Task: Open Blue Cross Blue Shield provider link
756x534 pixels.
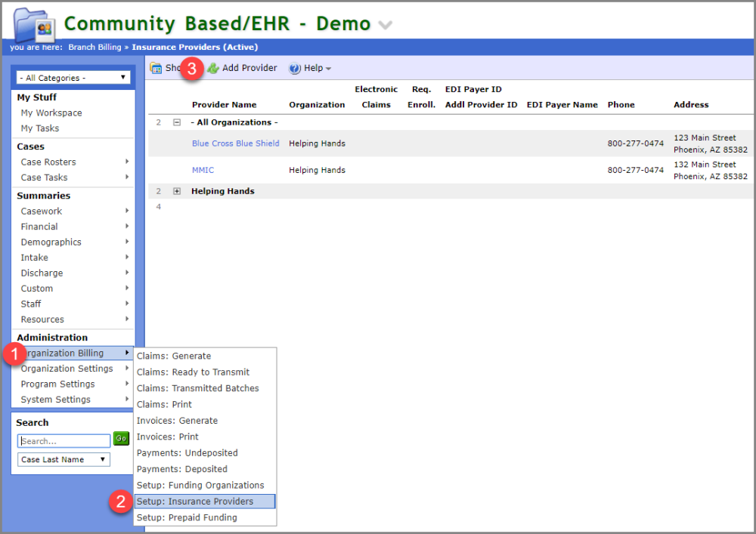Action: tap(235, 144)
